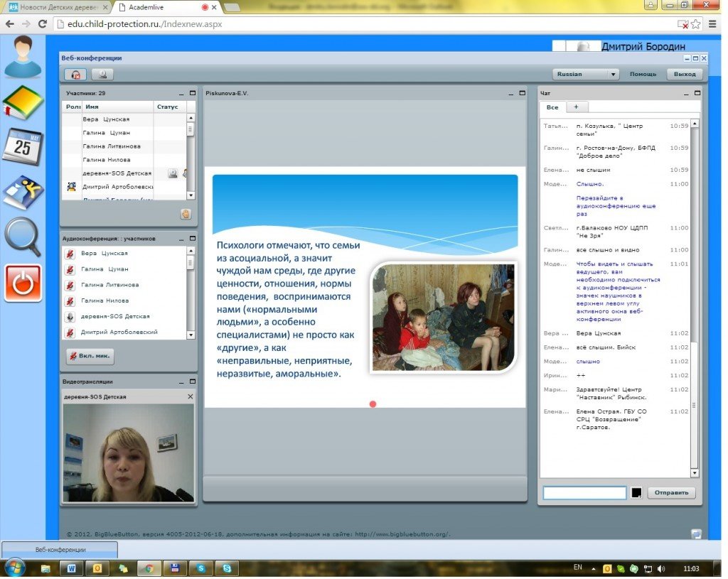Viewport: 728px width, 579px height.
Task: Minimize the Чат chat panel
Action: [x=686, y=93]
